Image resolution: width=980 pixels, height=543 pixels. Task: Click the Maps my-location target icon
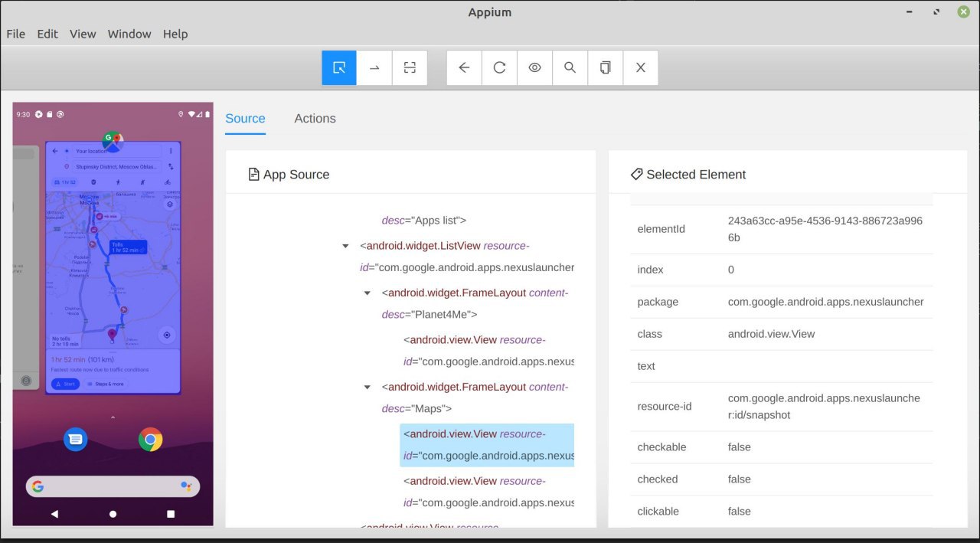[167, 335]
